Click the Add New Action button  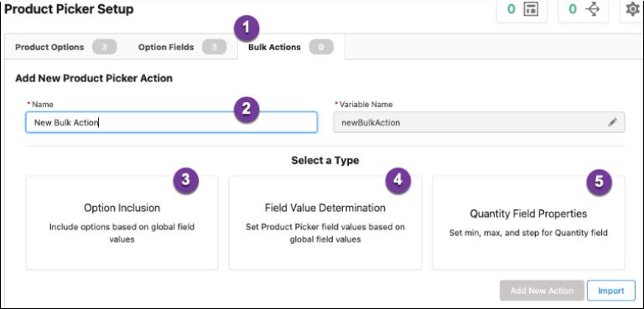click(542, 291)
